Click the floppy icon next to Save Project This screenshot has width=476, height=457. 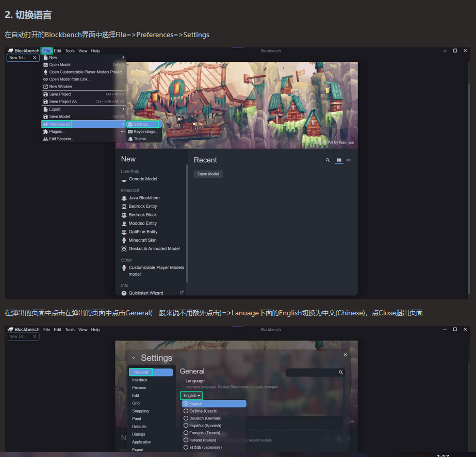pos(45,94)
